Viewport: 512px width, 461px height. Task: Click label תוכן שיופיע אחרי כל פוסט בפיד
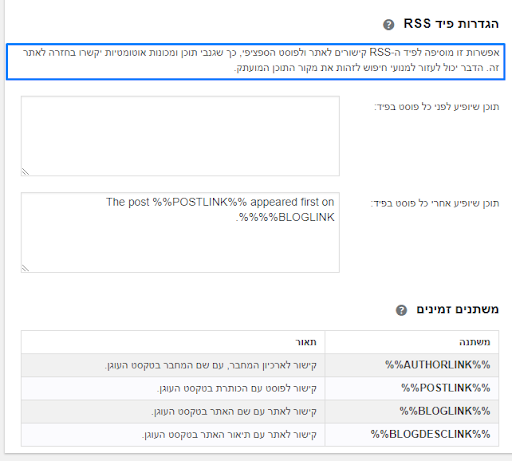[x=435, y=203]
